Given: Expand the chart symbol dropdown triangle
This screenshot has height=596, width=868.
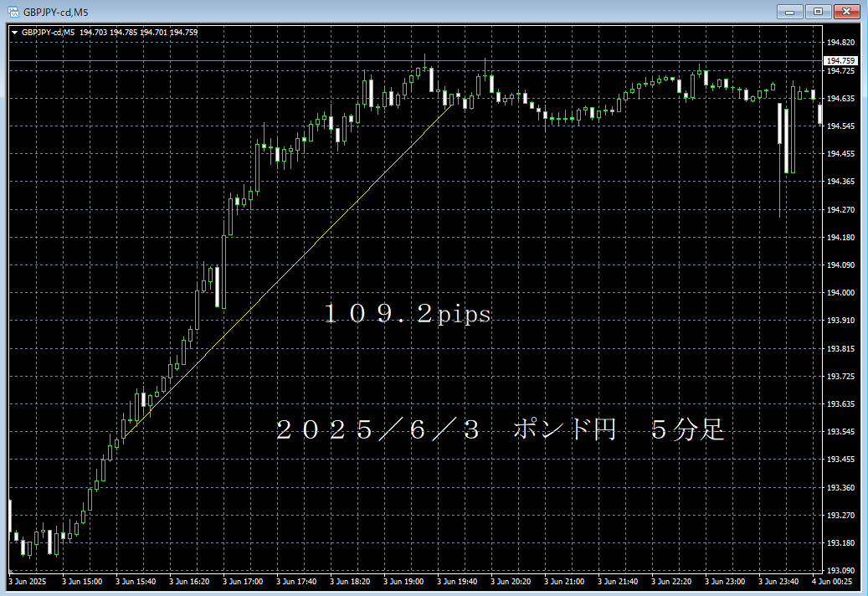Looking at the screenshot, I should point(15,33).
